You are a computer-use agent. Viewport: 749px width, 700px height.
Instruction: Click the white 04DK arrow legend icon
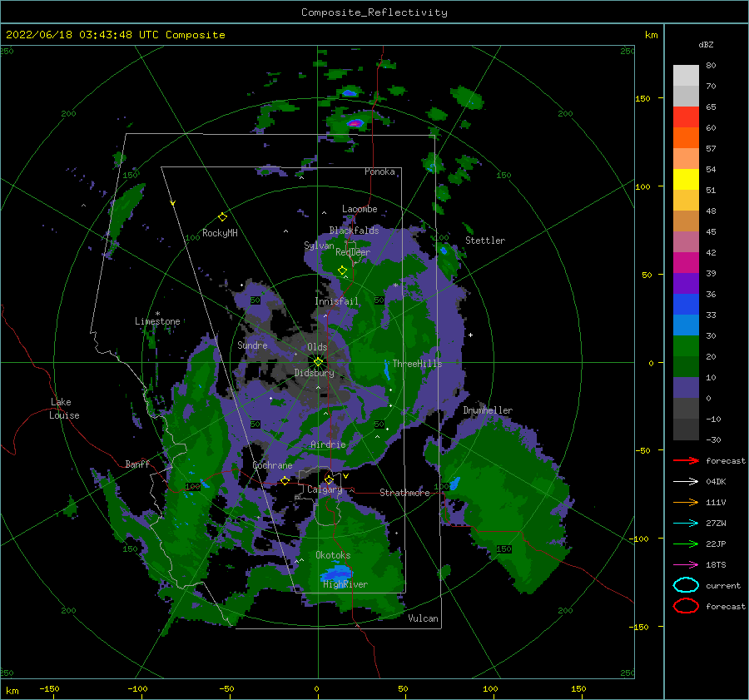(686, 482)
